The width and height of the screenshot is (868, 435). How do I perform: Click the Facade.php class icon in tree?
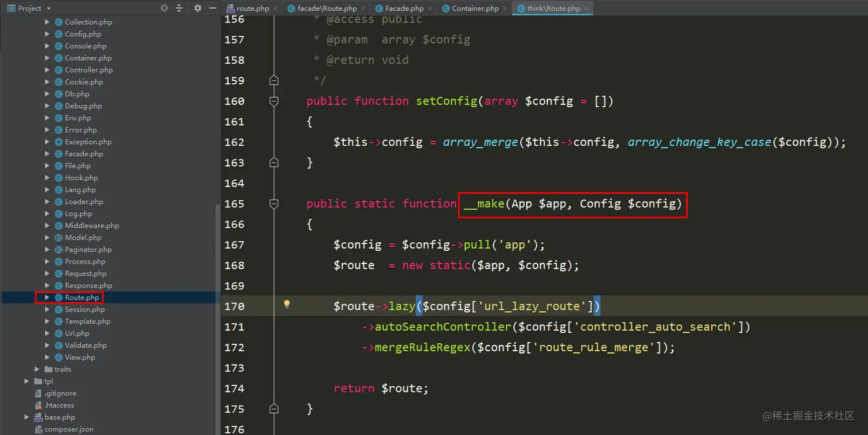pos(59,154)
